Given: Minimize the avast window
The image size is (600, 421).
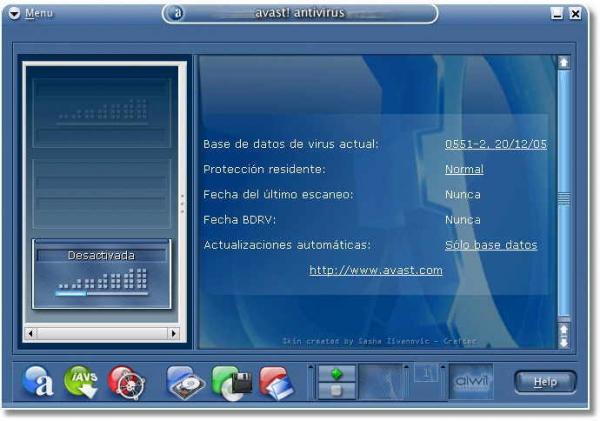Looking at the screenshot, I should (557, 14).
